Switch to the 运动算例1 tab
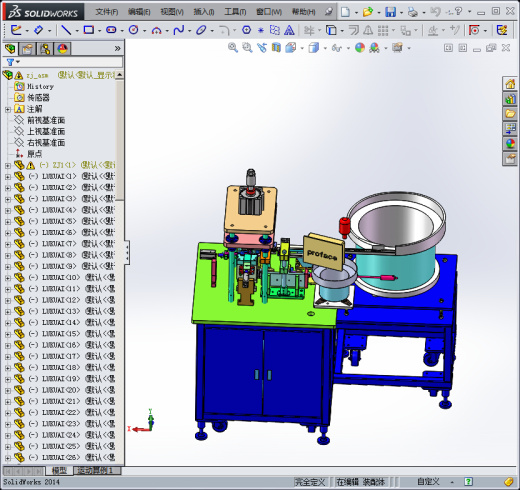The image size is (520, 490). click(x=95, y=471)
